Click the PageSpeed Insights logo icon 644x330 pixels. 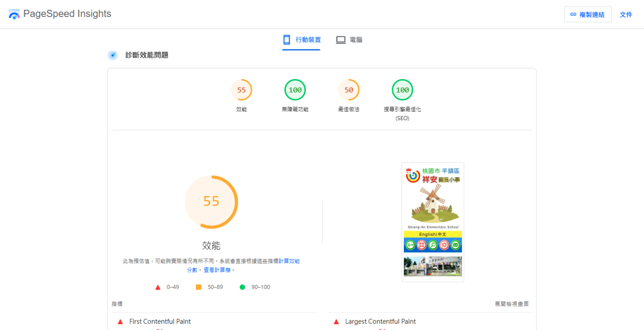click(x=14, y=14)
